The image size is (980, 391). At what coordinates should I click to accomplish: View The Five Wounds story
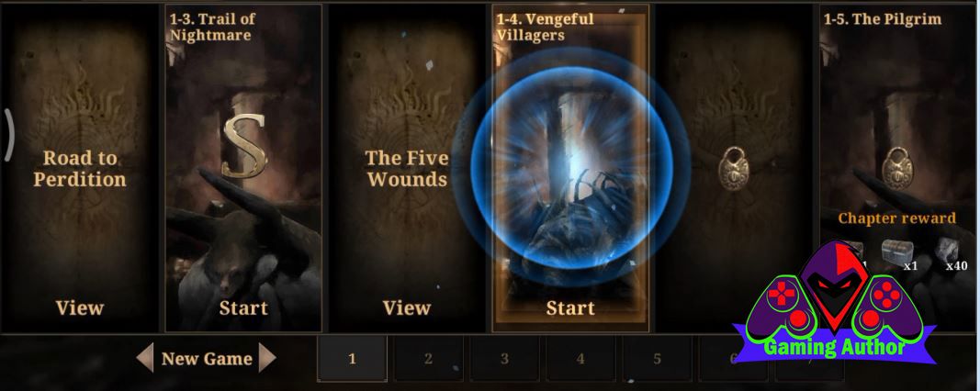407,307
